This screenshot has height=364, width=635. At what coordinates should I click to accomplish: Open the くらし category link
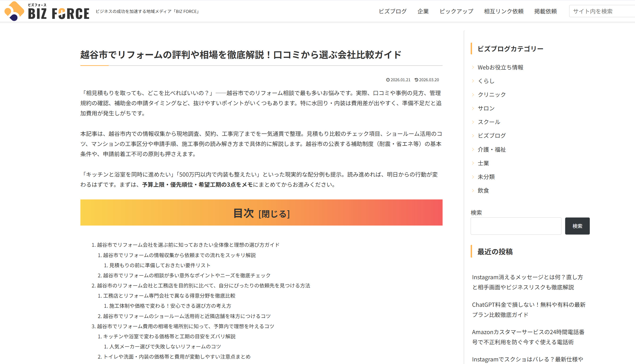point(486,81)
